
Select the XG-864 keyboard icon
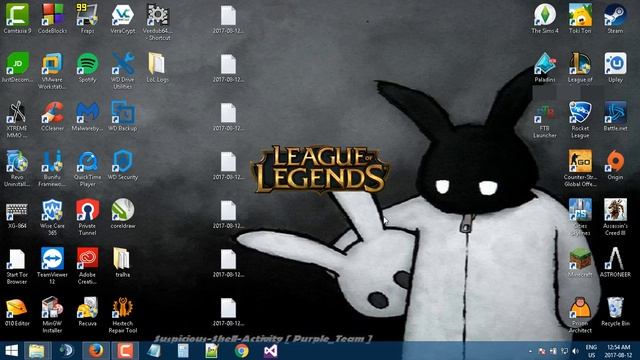17,214
